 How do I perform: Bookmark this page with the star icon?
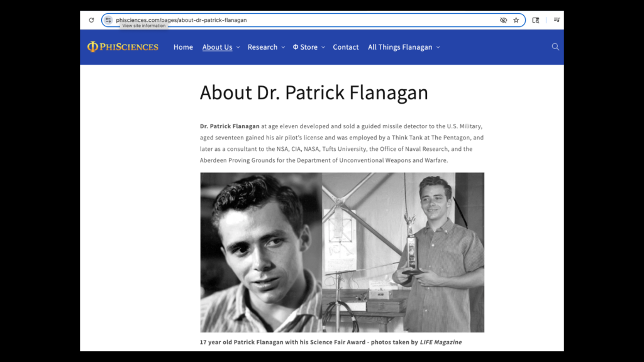516,20
